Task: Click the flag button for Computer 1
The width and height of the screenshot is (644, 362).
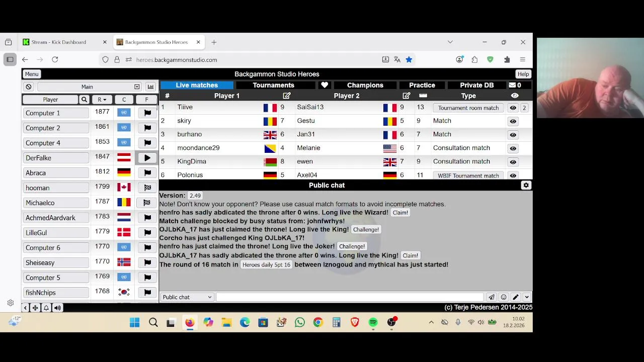Action: (x=147, y=113)
